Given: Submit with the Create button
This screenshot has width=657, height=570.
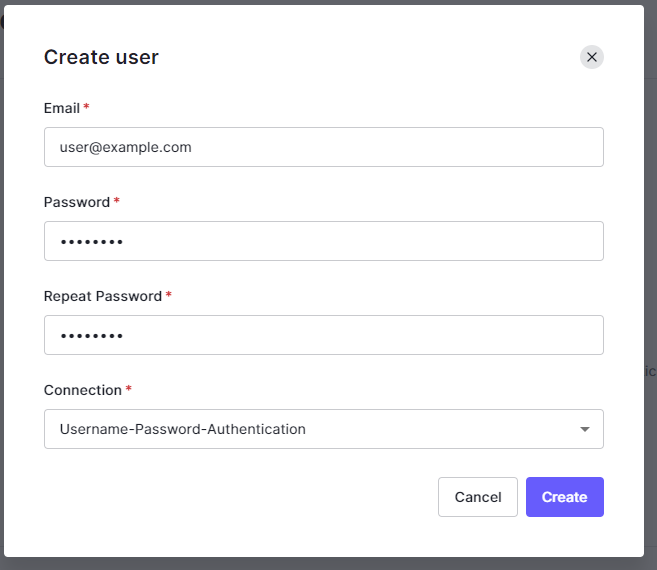Looking at the screenshot, I should point(564,497).
